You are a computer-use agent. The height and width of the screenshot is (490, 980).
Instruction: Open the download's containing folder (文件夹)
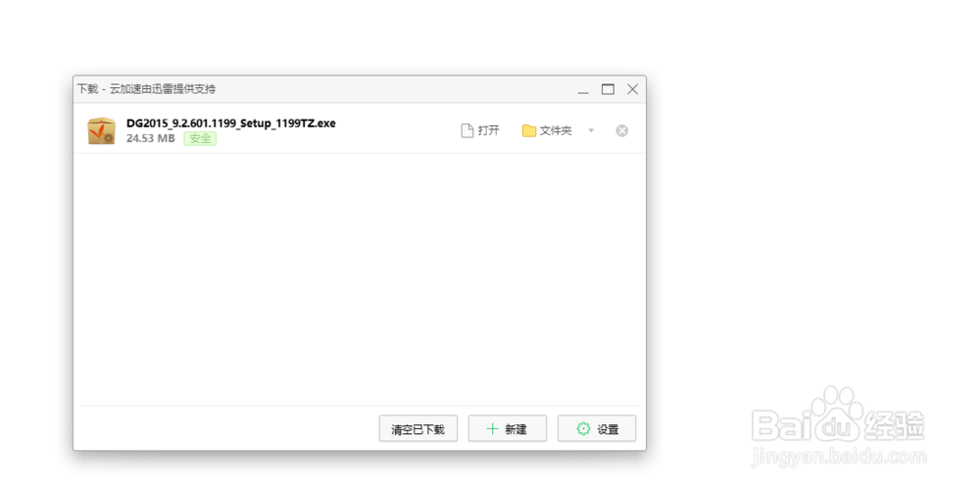(x=547, y=130)
